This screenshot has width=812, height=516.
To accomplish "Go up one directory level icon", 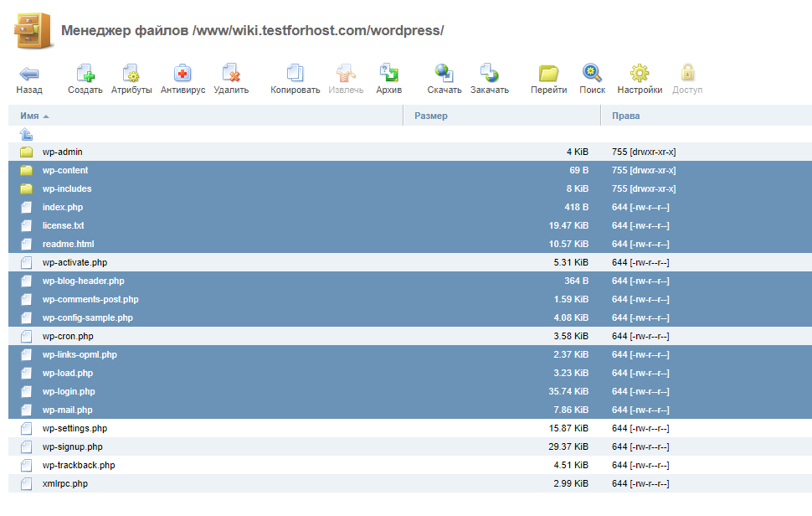I will click(x=27, y=134).
